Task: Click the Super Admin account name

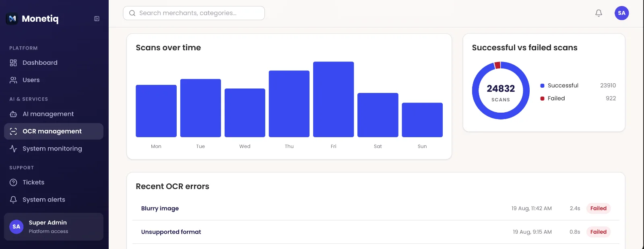Action: pyautogui.click(x=47, y=222)
